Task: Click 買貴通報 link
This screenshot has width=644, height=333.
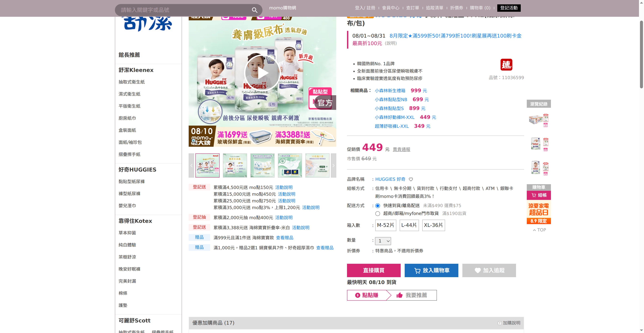Action: pyautogui.click(x=401, y=150)
